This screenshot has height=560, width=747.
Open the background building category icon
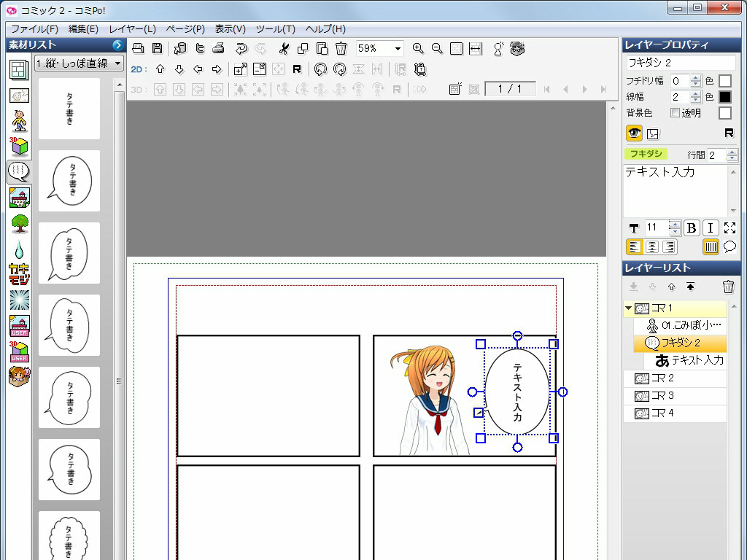click(x=19, y=198)
